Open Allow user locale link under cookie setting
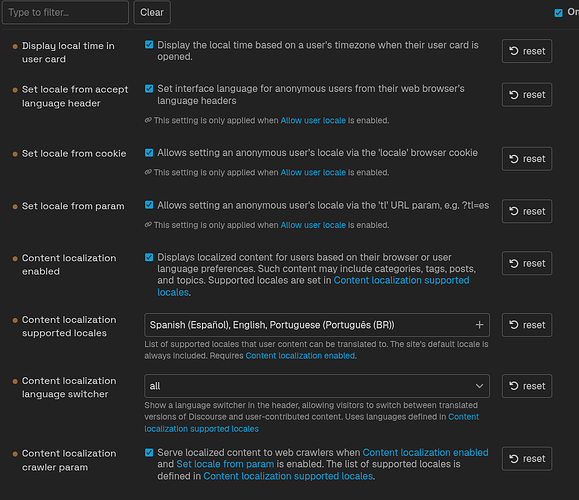Viewport: 579px width, 500px height. 313,172
